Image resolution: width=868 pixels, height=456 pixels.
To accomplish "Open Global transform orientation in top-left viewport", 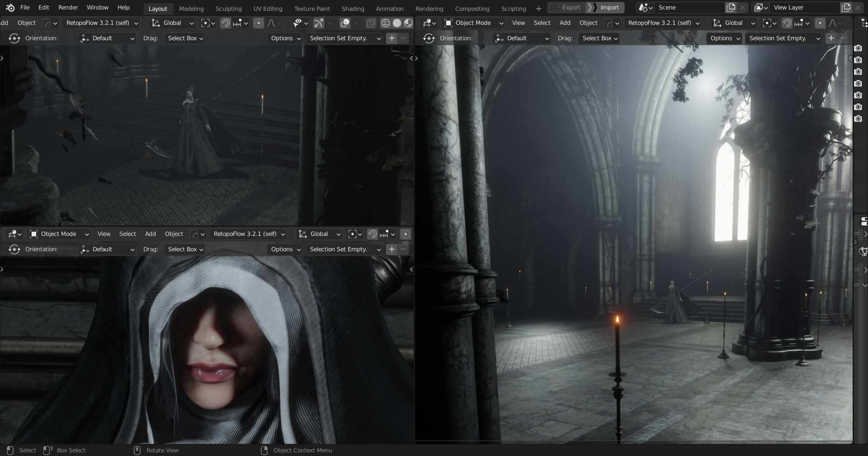I will point(173,23).
